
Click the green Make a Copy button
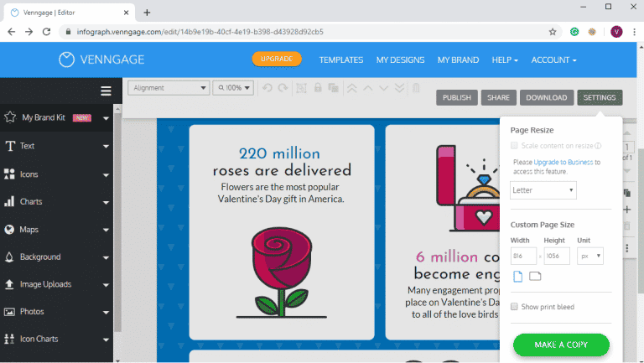click(561, 345)
